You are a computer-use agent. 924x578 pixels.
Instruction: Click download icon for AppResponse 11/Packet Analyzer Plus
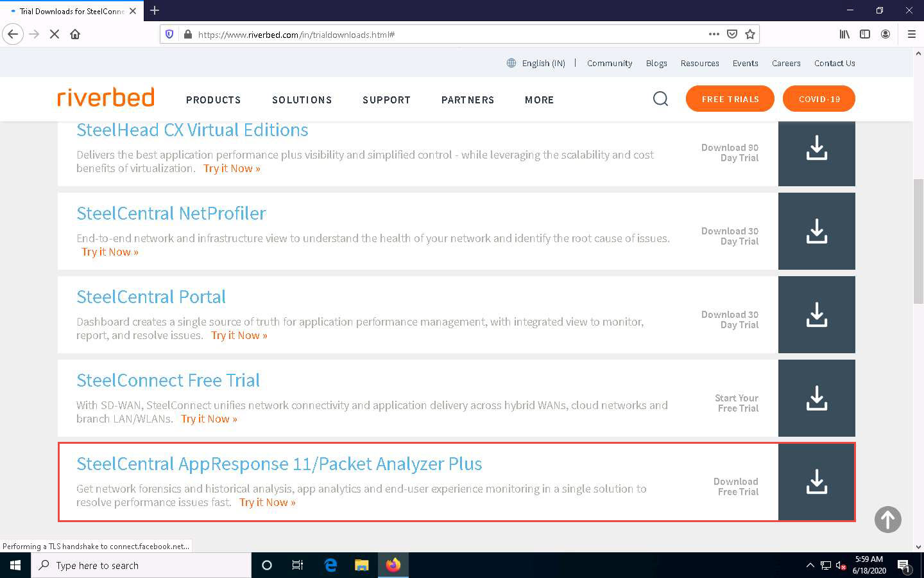[x=817, y=482]
